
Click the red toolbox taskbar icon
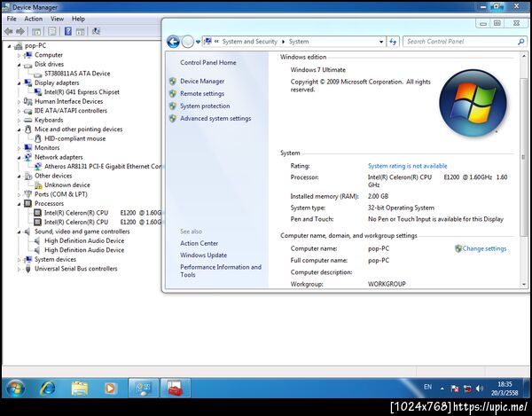point(176,388)
